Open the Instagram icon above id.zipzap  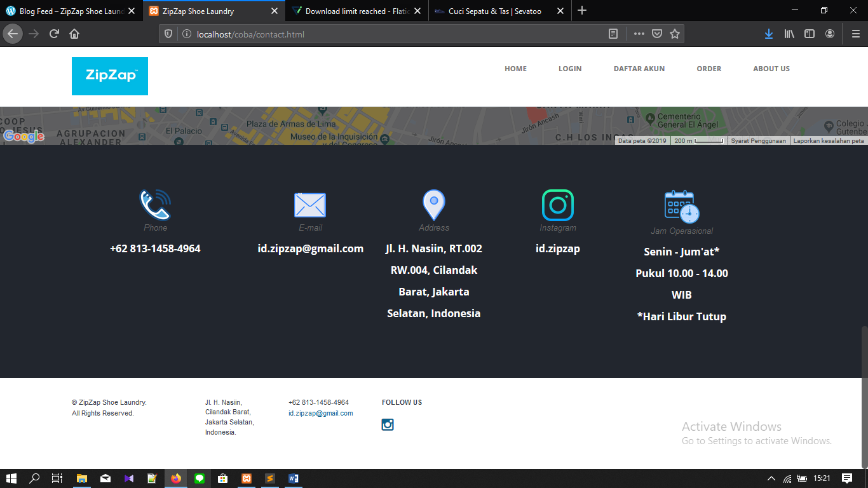point(557,203)
